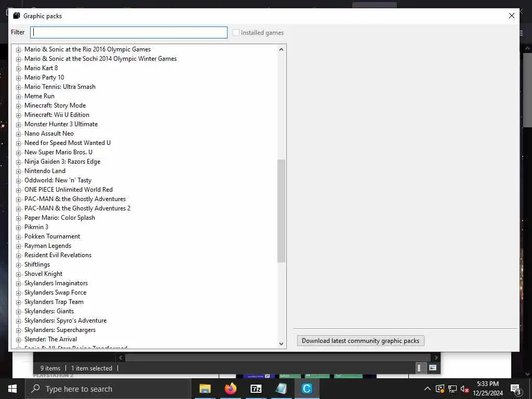Select PAC-MAN & the Ghostly Adventures 2
The width and height of the screenshot is (532, 399).
pyautogui.click(x=77, y=208)
